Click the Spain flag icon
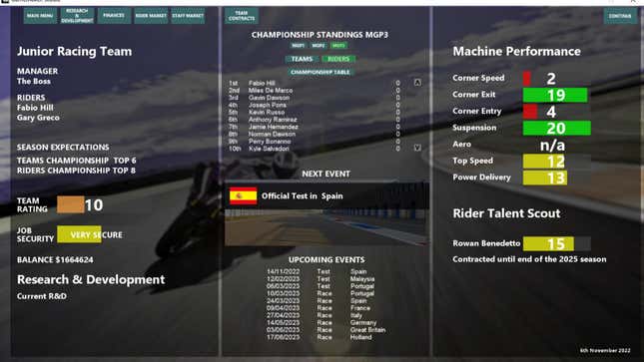This screenshot has width=644, height=362. coord(244,195)
